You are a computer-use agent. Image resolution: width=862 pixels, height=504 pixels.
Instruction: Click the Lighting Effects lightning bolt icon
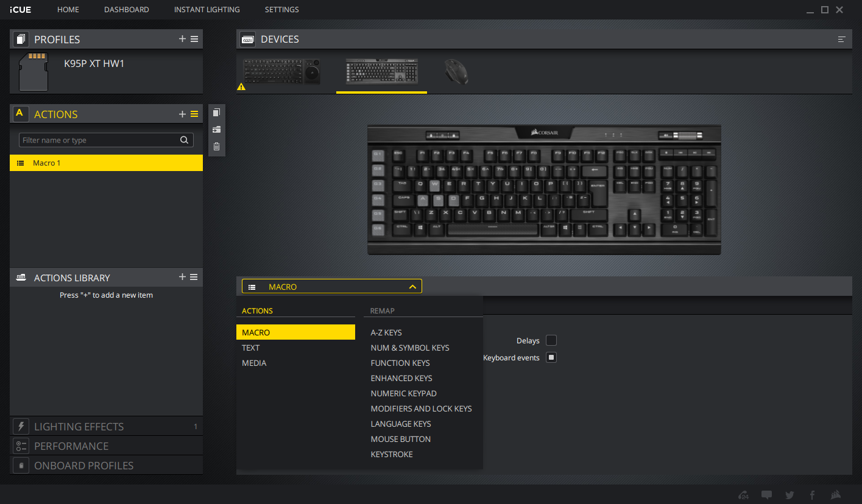21,427
